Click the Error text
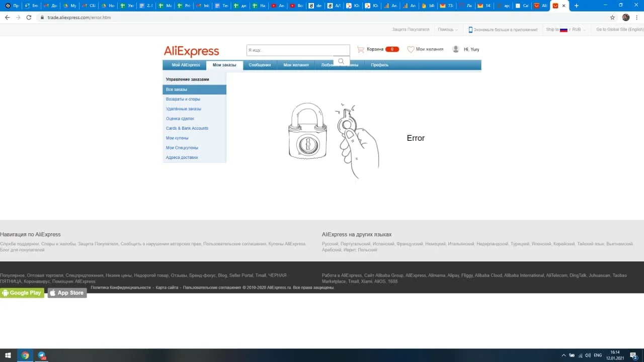This screenshot has height=362, width=644. [416, 138]
